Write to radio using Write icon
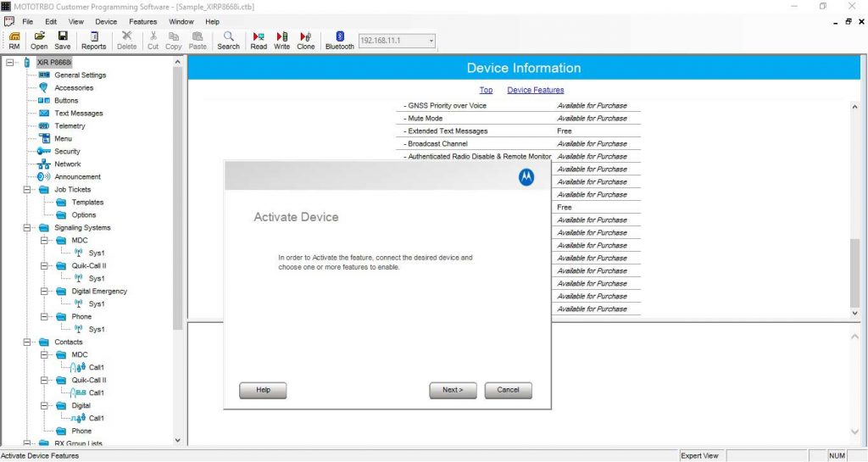The image size is (868, 462). point(281,41)
